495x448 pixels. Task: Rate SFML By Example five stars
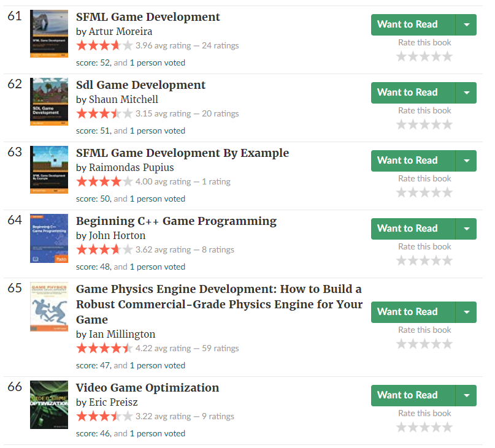pyautogui.click(x=447, y=192)
